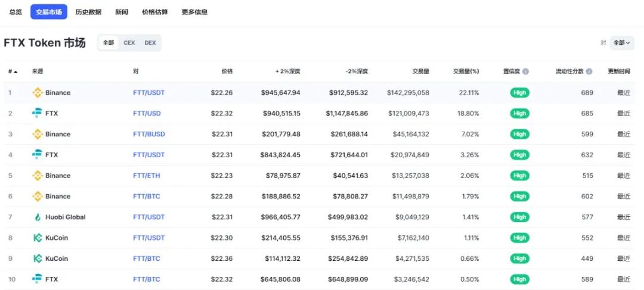644x290 pixels.
Task: Click the High badge in row 10
Action: click(x=519, y=279)
